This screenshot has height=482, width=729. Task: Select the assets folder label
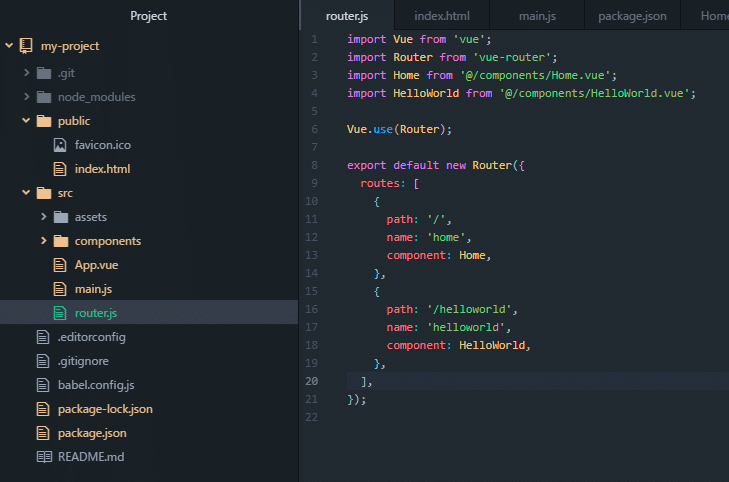coord(91,217)
